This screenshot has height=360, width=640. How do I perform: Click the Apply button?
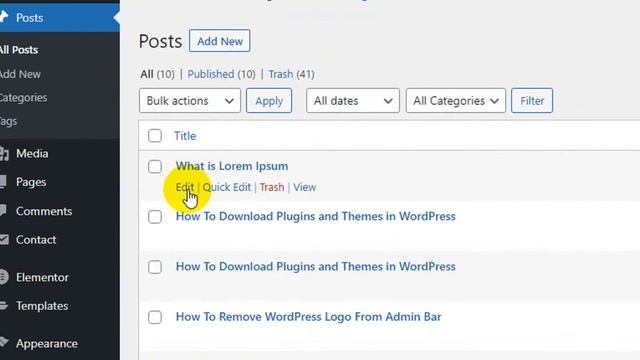tap(269, 100)
